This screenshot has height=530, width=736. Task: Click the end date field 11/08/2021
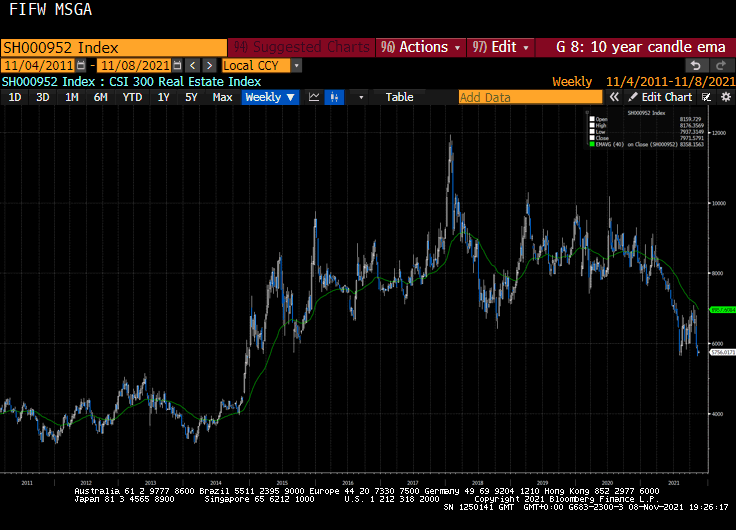pyautogui.click(x=135, y=65)
